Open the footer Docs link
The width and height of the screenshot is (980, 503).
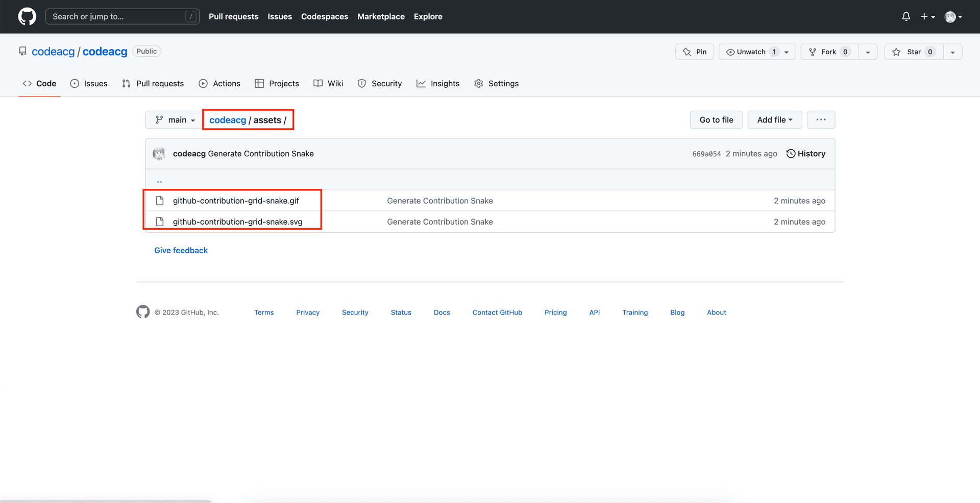tap(442, 313)
